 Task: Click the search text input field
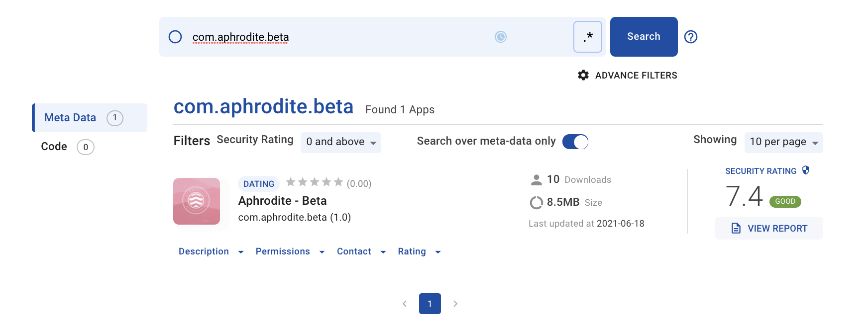coord(338,37)
